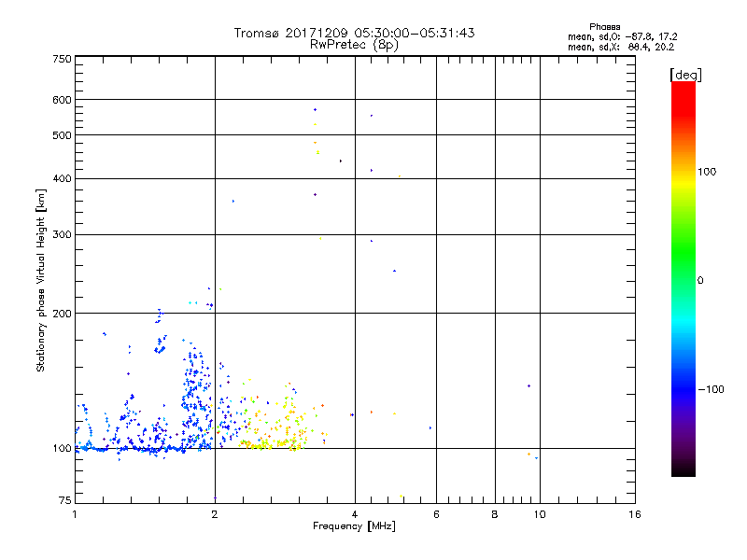Select the 'mean, sd,O: -87.8, 17.2' line
747x560 pixels.
click(x=622, y=36)
